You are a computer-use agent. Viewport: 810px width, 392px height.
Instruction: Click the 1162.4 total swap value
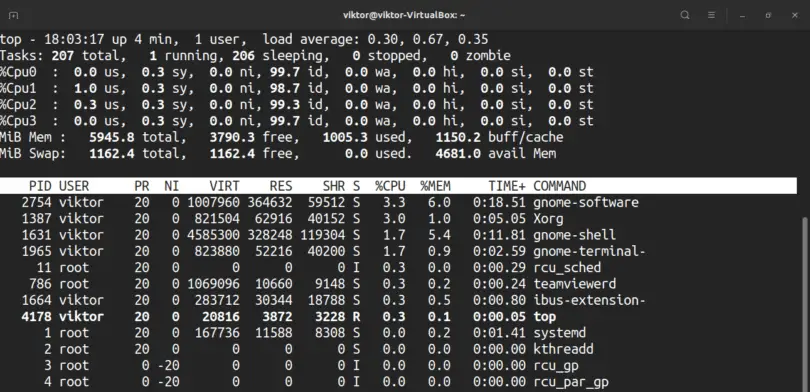(112, 153)
